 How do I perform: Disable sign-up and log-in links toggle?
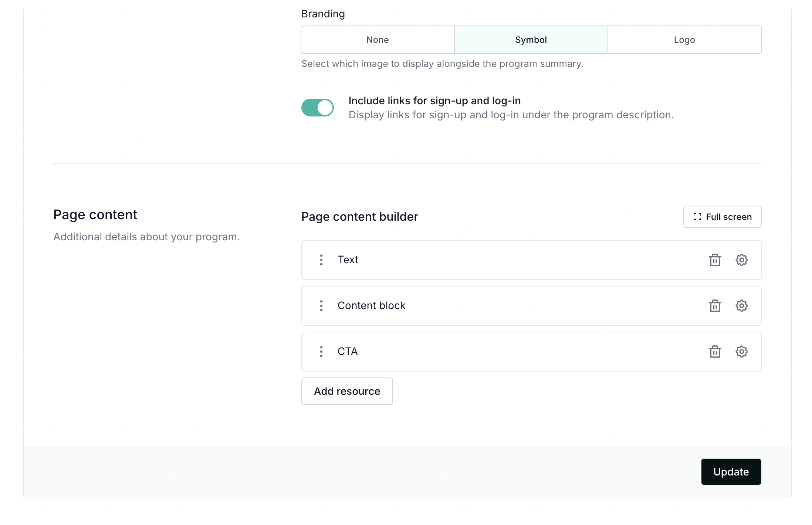click(317, 108)
